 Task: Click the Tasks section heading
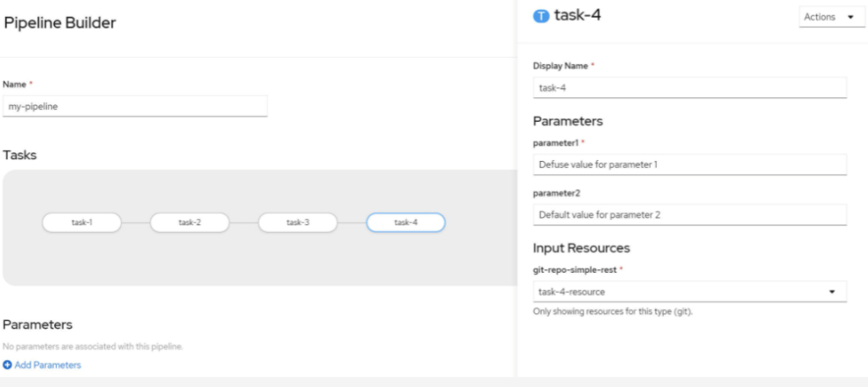click(20, 155)
